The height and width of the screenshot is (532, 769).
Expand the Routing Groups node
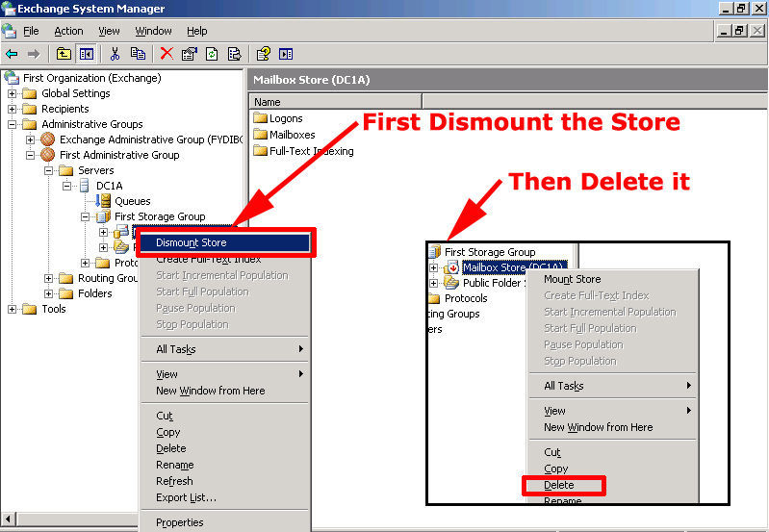(x=48, y=278)
